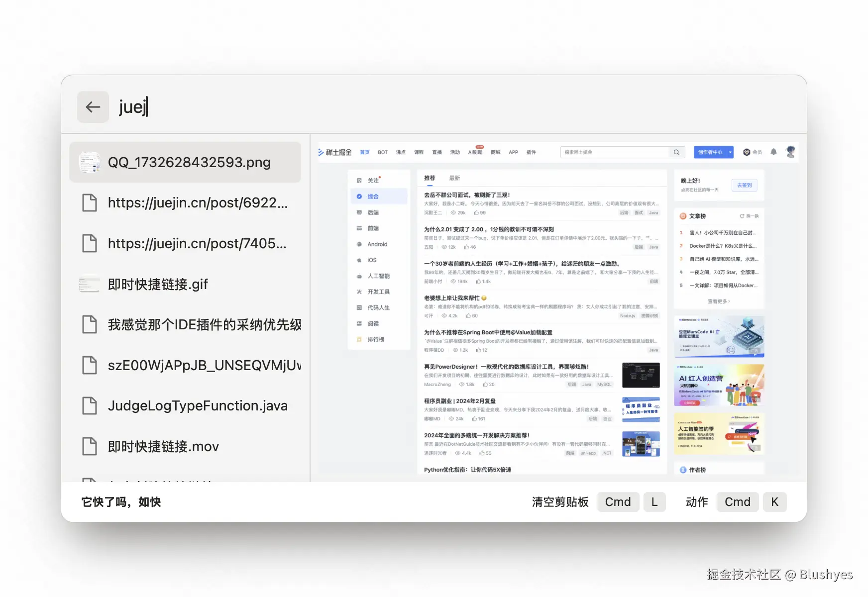Click the juej search input field
Viewport: 868px width, 597px height.
point(133,107)
